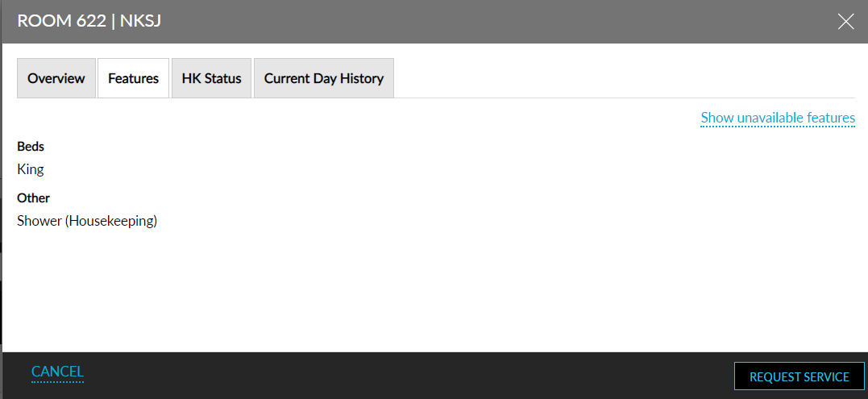Click the Beds section heading

tap(31, 147)
